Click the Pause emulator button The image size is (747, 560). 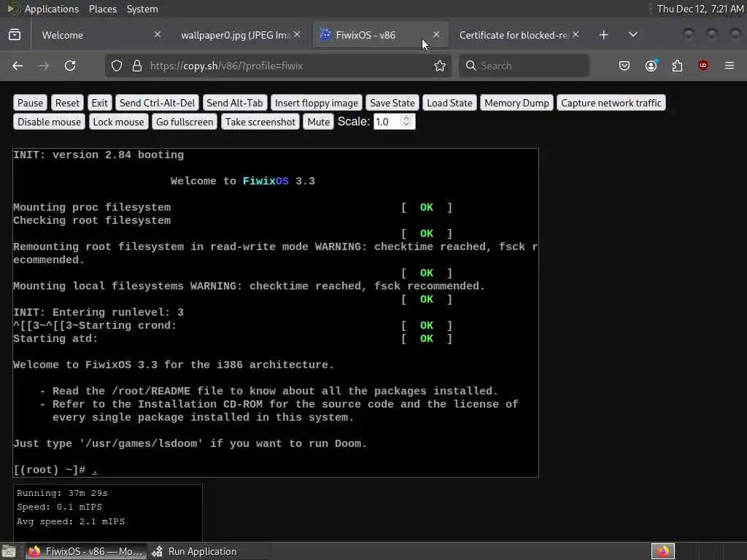click(x=30, y=103)
